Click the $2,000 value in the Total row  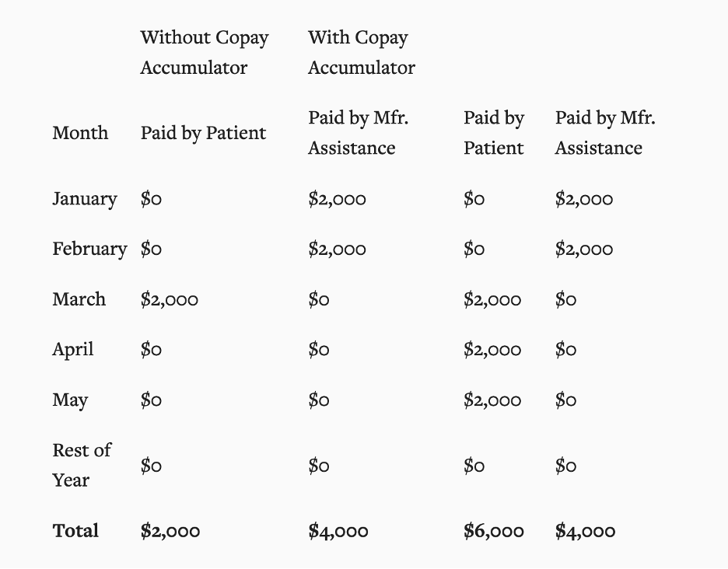tap(170, 531)
